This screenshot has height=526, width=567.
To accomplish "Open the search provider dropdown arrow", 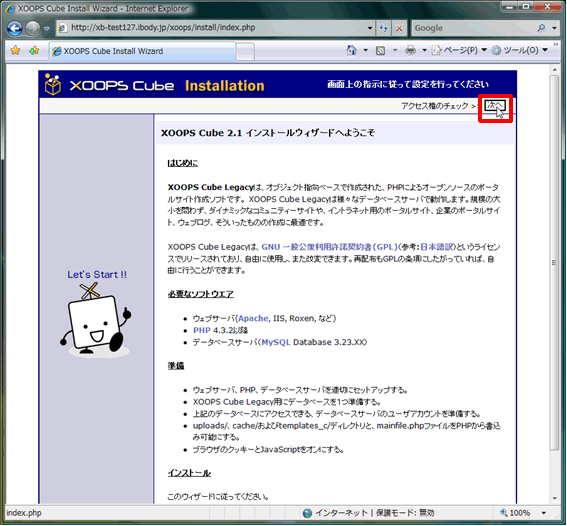I will click(x=554, y=28).
